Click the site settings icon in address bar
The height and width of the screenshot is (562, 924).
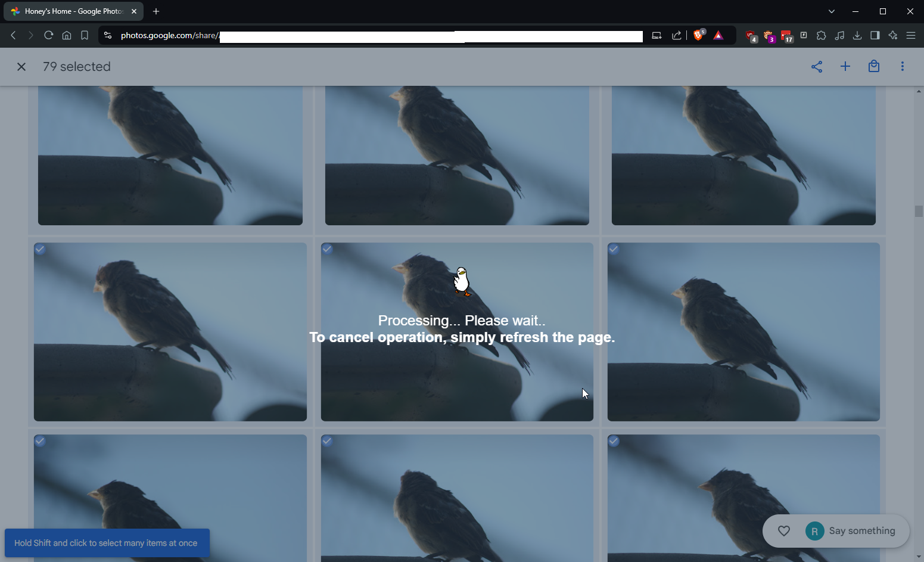click(108, 35)
